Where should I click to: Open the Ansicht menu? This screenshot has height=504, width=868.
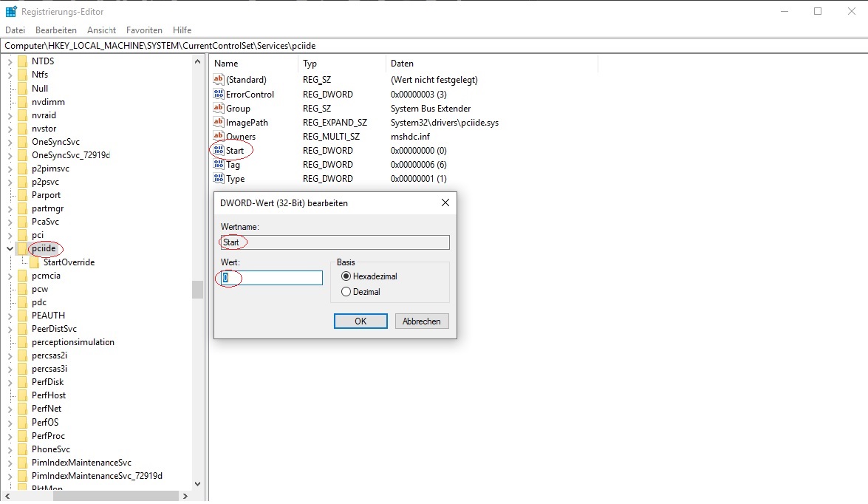pos(101,30)
